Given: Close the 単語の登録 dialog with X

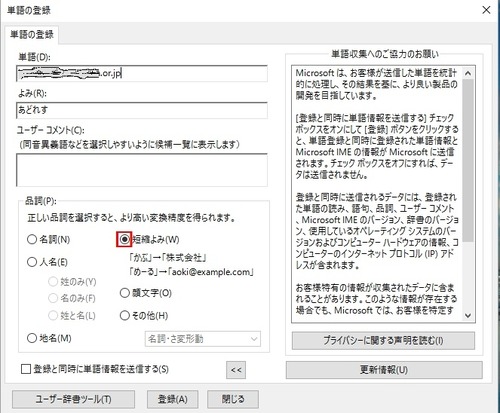Looking at the screenshot, I should coord(486,10).
